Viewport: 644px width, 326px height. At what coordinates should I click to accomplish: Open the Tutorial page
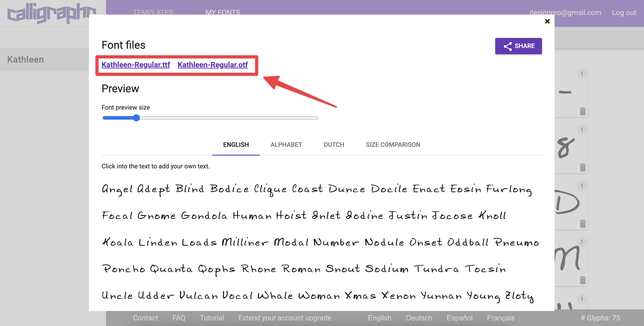click(x=211, y=318)
